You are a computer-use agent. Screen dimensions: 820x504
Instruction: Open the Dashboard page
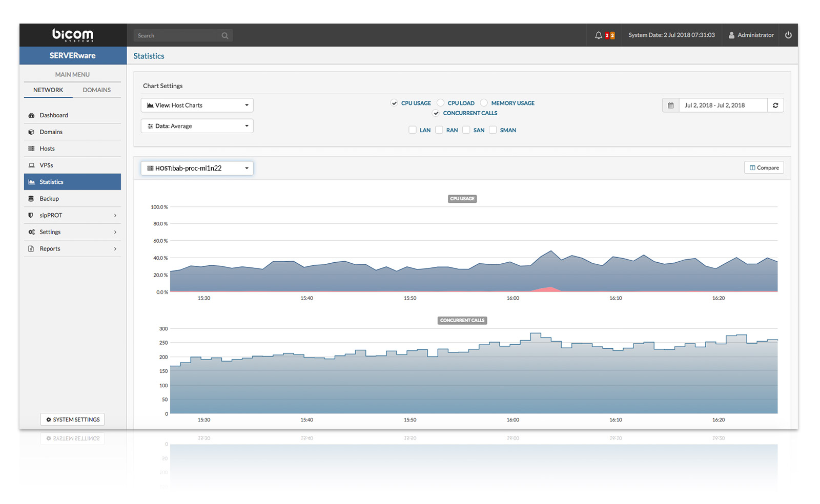coord(54,115)
